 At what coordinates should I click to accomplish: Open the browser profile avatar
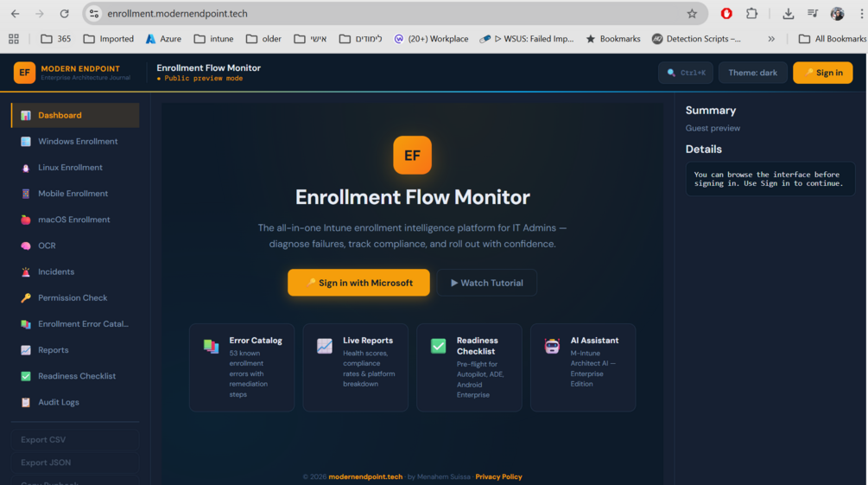tap(837, 14)
